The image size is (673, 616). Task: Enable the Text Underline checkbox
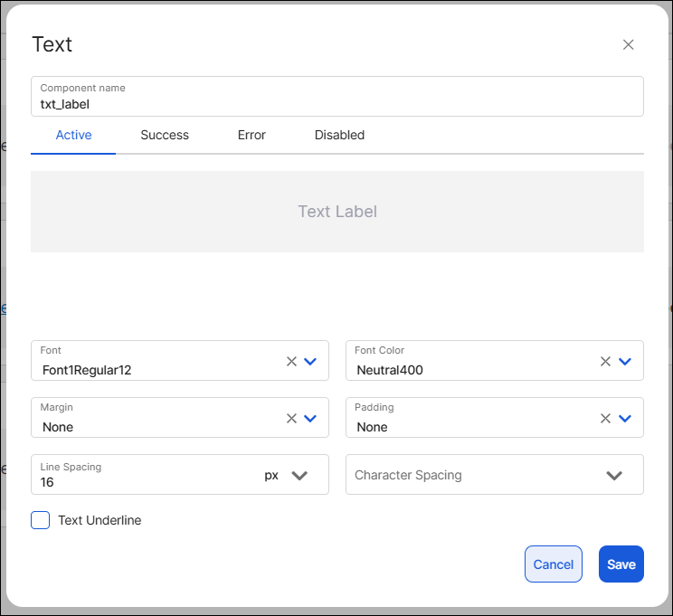41,520
